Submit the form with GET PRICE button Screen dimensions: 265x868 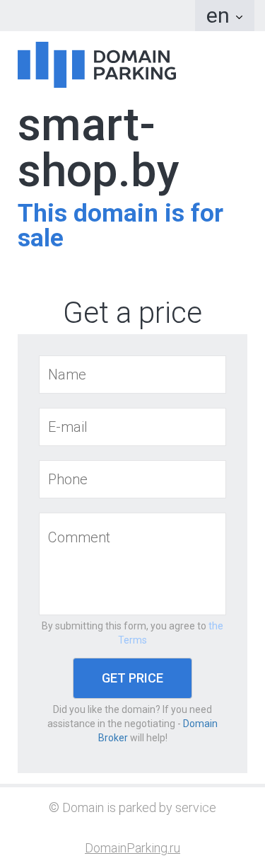132,678
